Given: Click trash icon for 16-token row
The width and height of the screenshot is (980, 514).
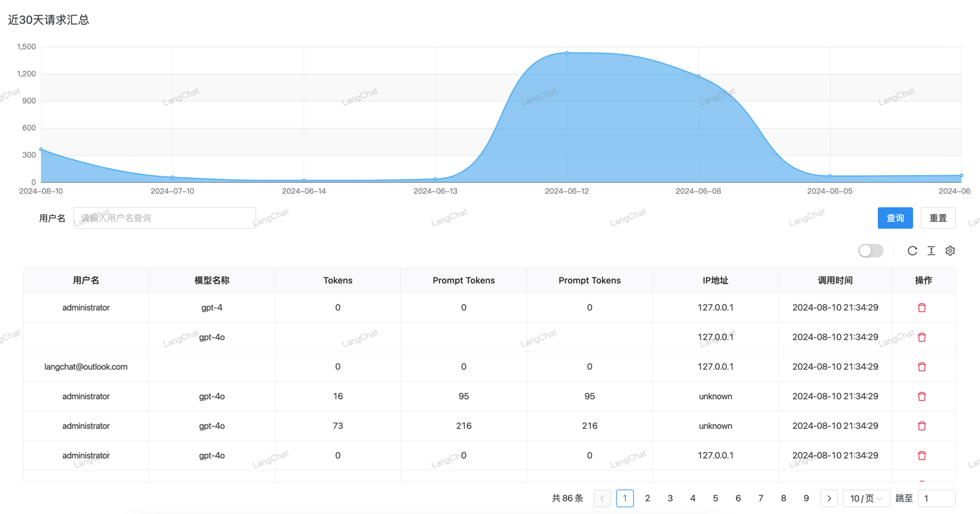Looking at the screenshot, I should (x=921, y=397).
